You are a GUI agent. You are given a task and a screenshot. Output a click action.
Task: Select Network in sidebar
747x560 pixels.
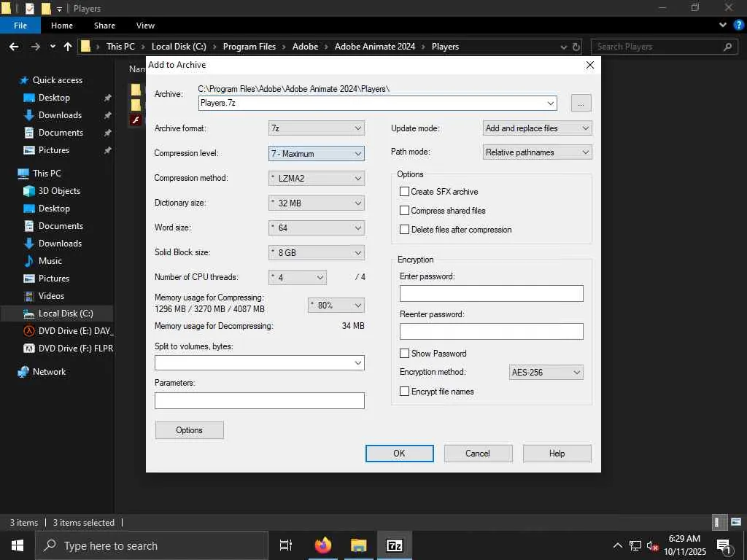click(x=49, y=372)
